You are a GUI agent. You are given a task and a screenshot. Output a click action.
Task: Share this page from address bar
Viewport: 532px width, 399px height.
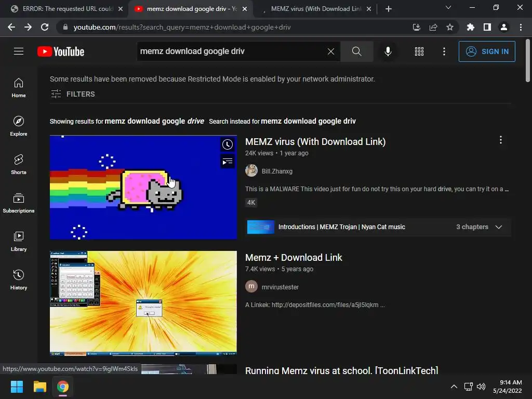point(433,27)
